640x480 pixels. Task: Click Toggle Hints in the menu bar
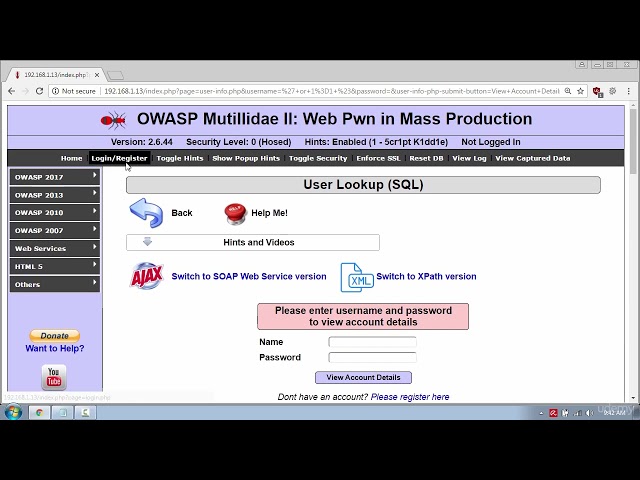click(x=180, y=158)
